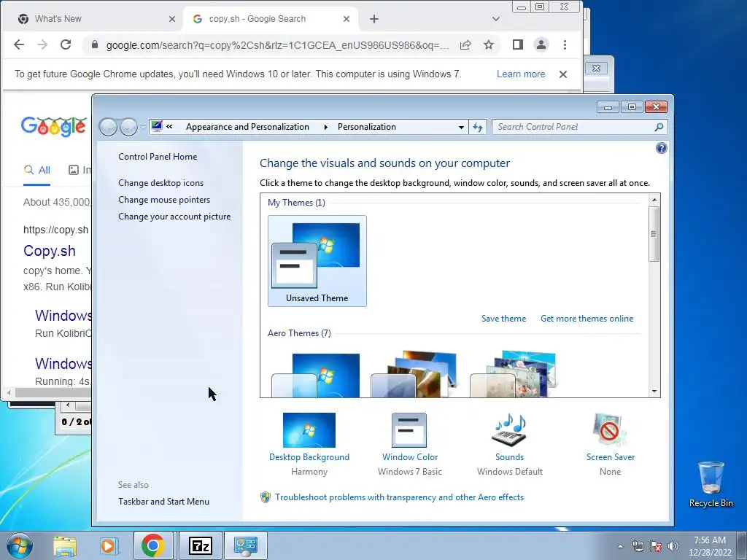Click the Control Panel help icon
Viewport: 747px width, 560px height.
(x=661, y=148)
